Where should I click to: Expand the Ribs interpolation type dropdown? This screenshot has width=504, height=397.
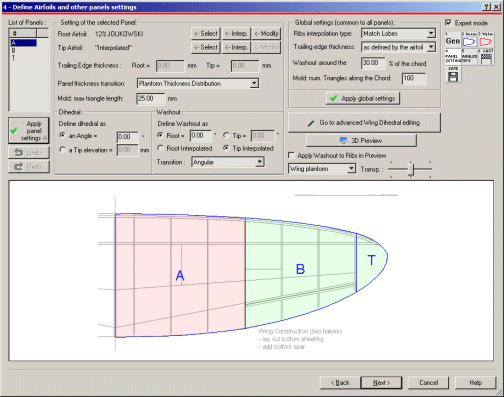coord(431,33)
